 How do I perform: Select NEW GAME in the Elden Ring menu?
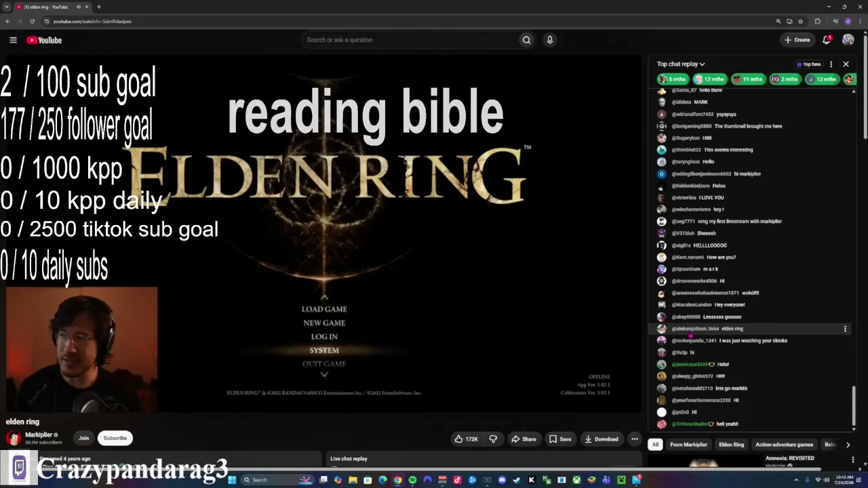click(x=324, y=323)
